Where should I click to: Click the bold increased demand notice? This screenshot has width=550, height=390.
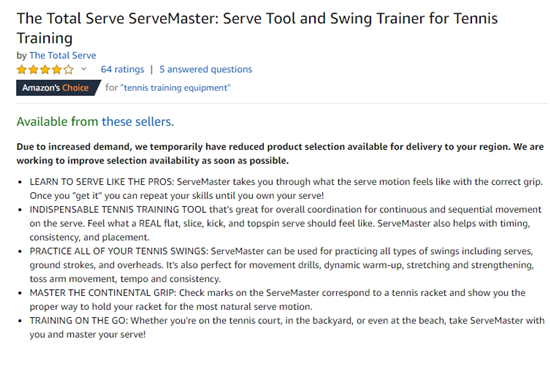tap(280, 154)
